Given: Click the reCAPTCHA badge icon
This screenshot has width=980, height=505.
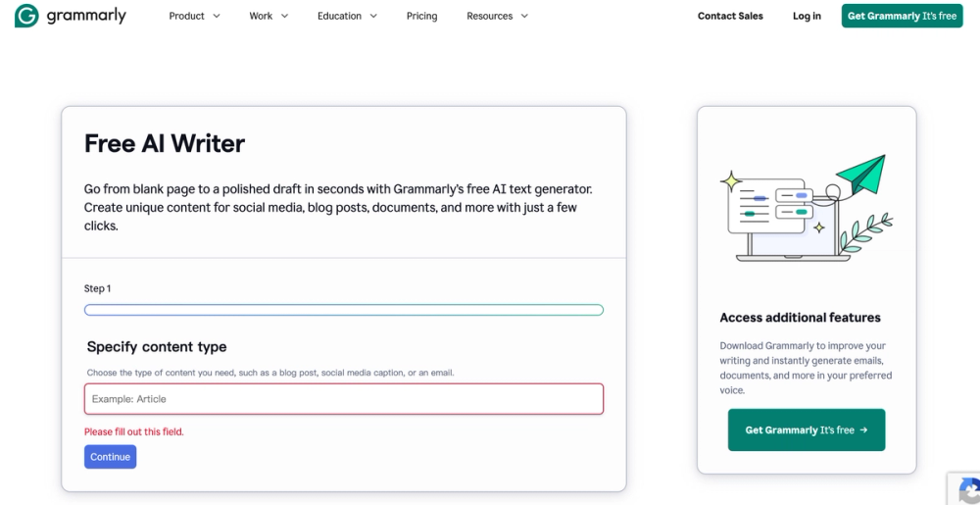Looking at the screenshot, I should coord(968,490).
